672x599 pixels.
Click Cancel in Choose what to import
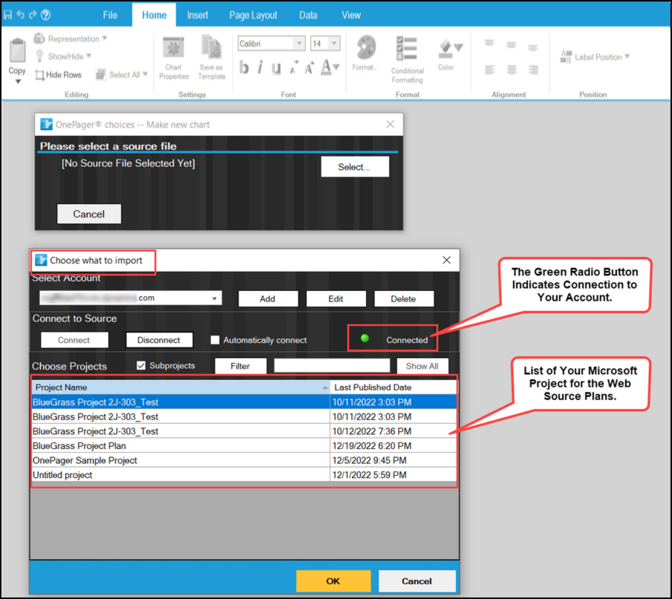417,581
